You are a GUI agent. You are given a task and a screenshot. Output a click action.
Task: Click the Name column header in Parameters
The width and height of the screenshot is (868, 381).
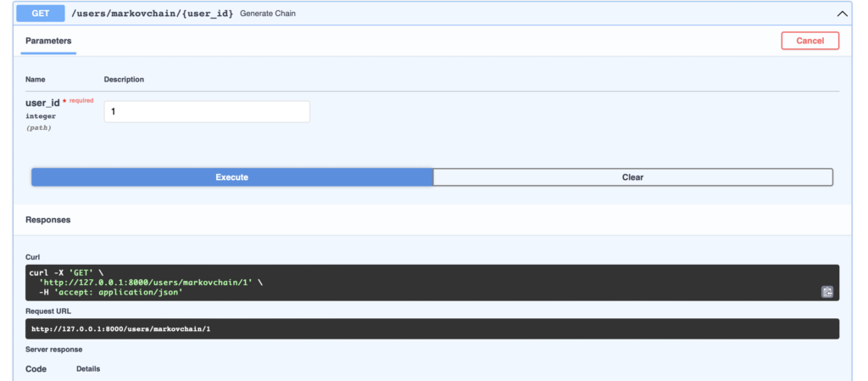(35, 80)
